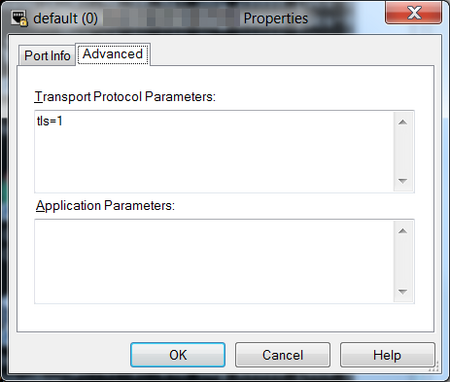Click the Properties title bar text
Viewport: 450px width, 382px height.
pyautogui.click(x=276, y=18)
